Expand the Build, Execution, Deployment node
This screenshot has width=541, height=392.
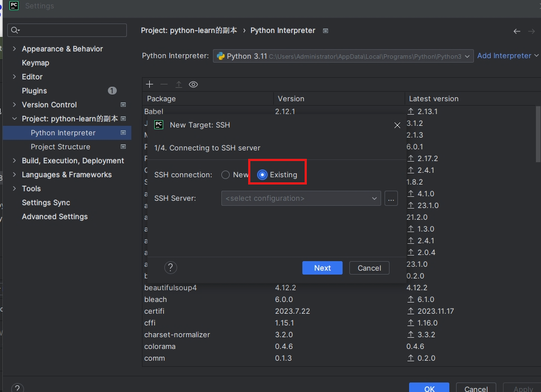[15, 160]
